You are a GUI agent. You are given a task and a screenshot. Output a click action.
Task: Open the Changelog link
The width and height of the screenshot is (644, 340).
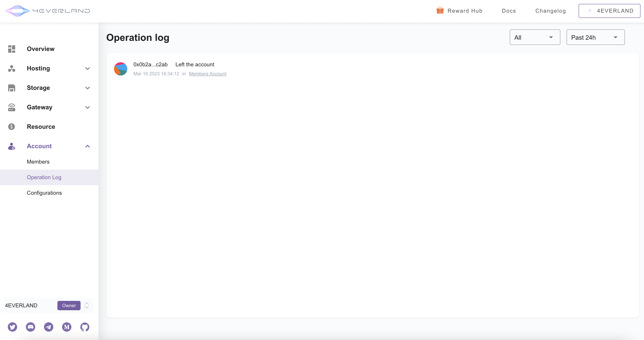point(550,11)
